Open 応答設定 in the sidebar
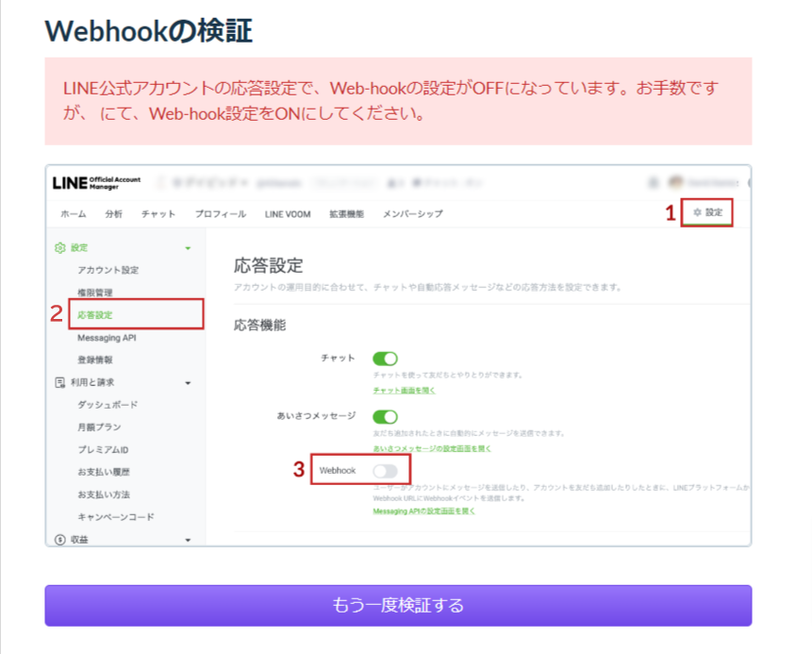 point(95,314)
